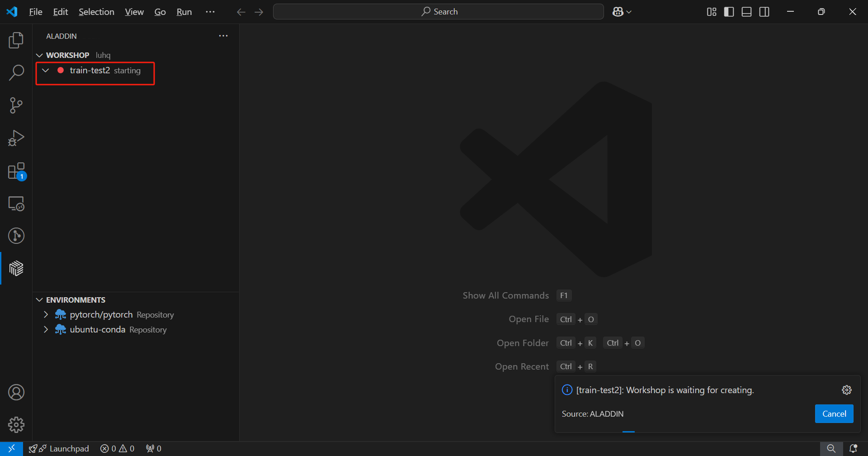868x456 pixels.
Task: Open notification settings gear icon
Action: pyautogui.click(x=846, y=390)
